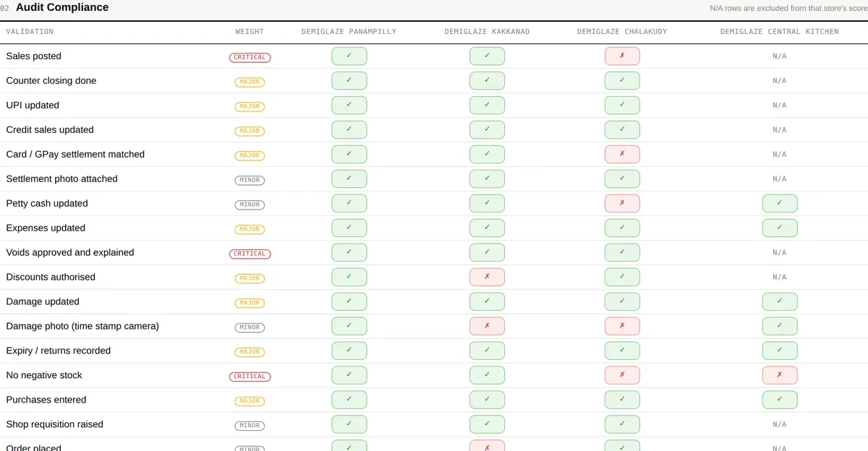The width and height of the screenshot is (868, 451).
Task: Select Settlement photo attached check under Kakkanad
Action: pyautogui.click(x=487, y=179)
